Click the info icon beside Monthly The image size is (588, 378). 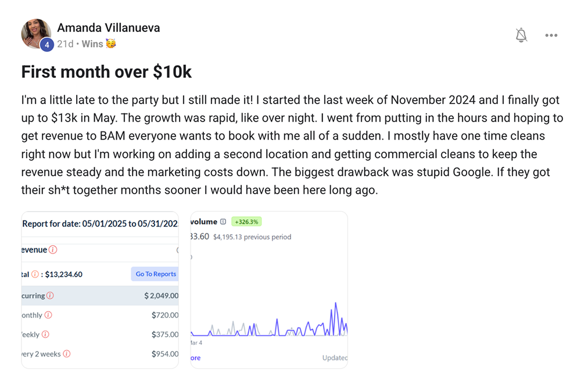tap(48, 315)
